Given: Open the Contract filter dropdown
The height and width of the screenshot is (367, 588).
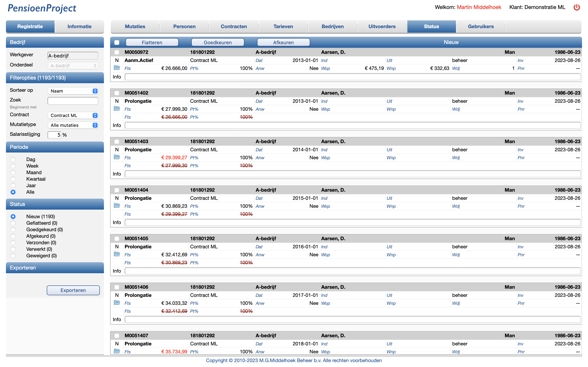Looking at the screenshot, I should (73, 115).
